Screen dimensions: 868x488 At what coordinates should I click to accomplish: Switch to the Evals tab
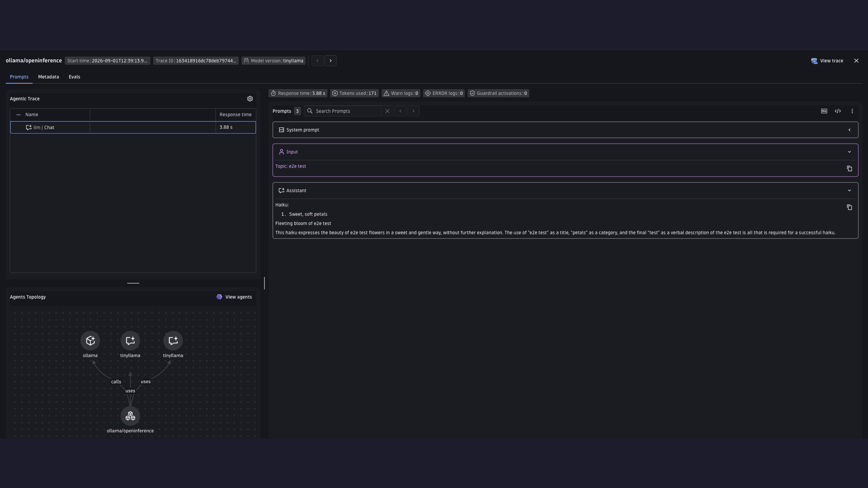[74, 77]
